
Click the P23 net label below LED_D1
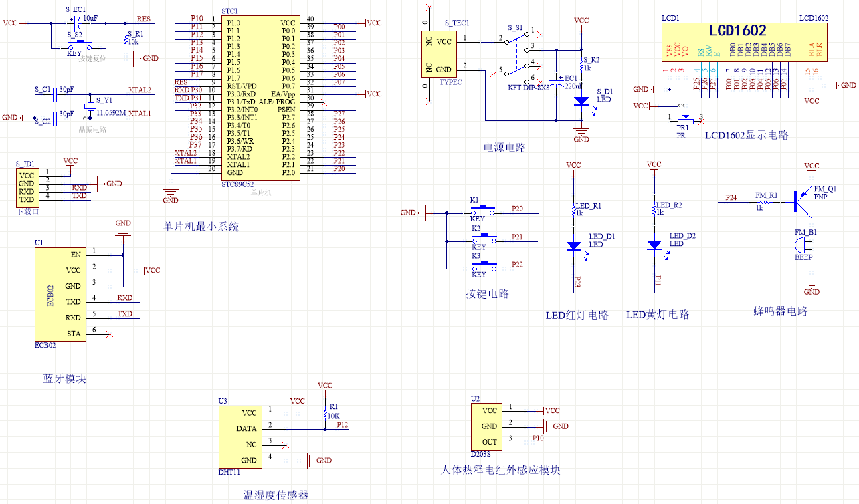577,283
